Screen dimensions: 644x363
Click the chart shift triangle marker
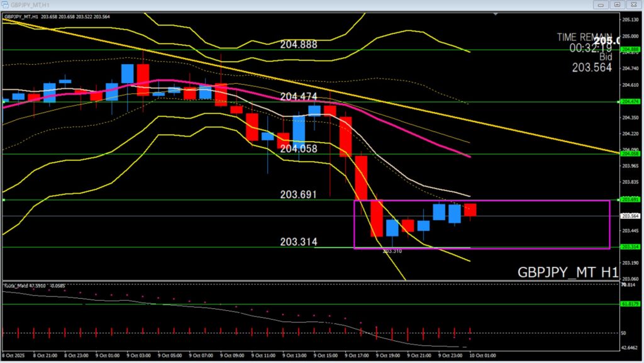(x=496, y=14)
